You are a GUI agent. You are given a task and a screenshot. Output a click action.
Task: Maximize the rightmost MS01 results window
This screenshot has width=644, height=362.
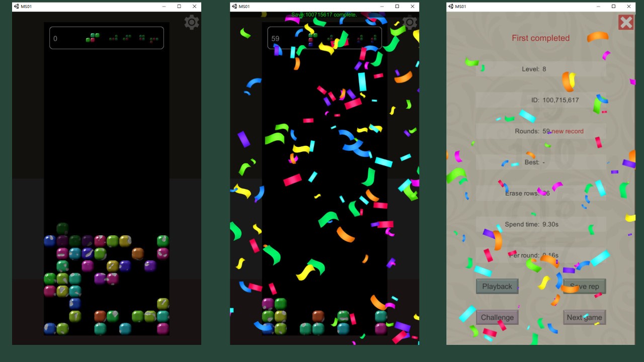(x=613, y=7)
